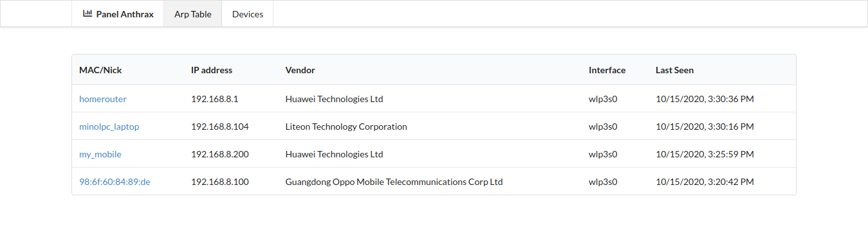Click the bar chart icon beside Panel Anthrax
This screenshot has width=868, height=246.
pyautogui.click(x=88, y=13)
